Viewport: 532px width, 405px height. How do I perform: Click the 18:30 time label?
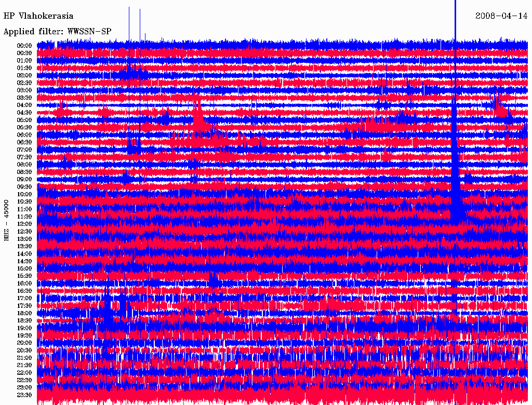pos(24,320)
